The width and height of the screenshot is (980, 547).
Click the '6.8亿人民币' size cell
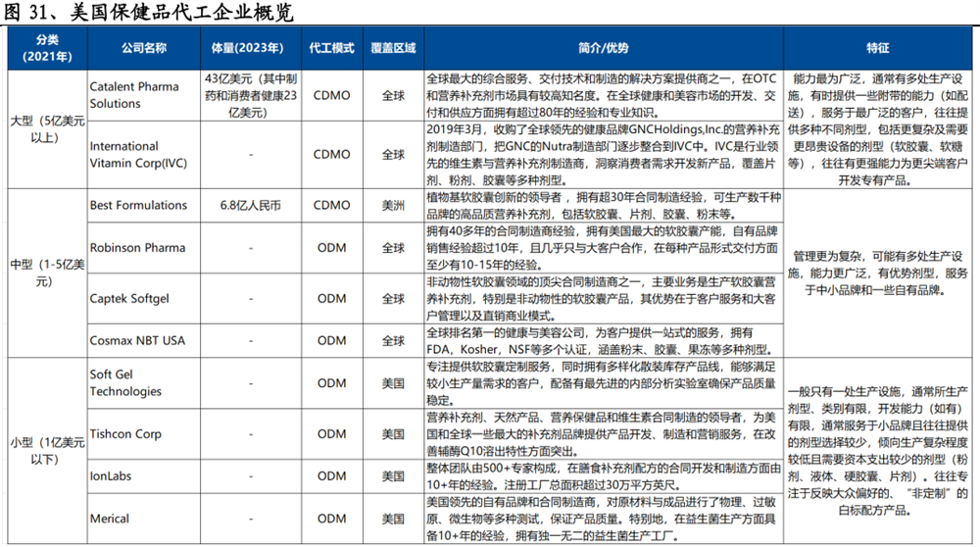251,205
